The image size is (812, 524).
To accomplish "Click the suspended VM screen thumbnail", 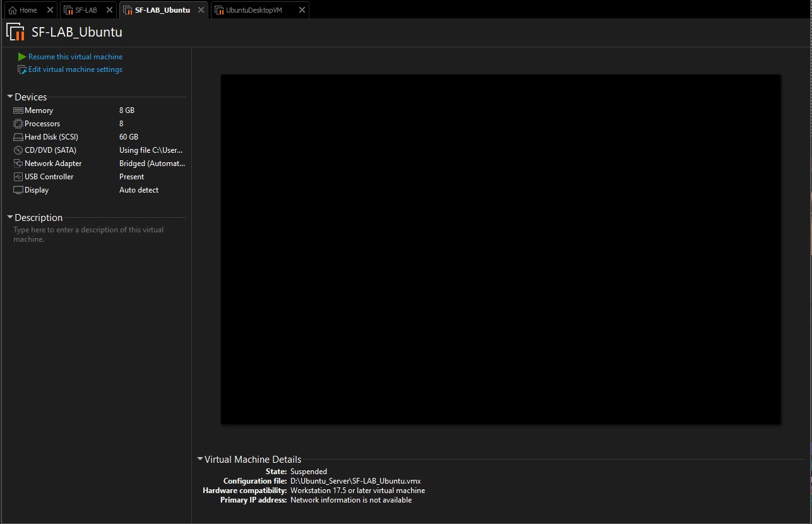I will point(500,249).
